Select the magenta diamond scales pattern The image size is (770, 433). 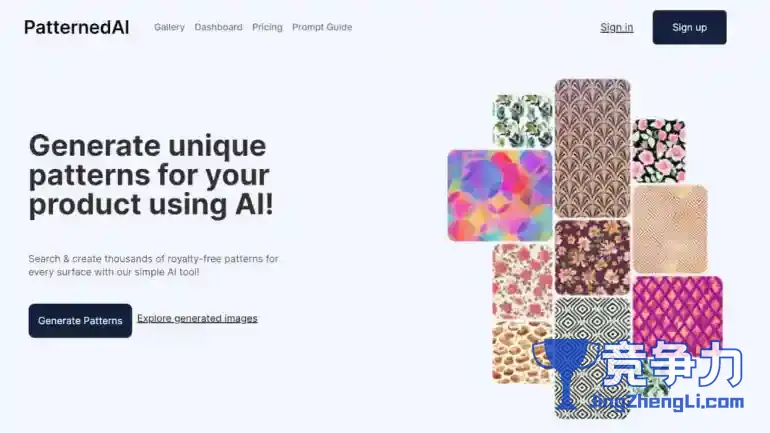point(678,309)
